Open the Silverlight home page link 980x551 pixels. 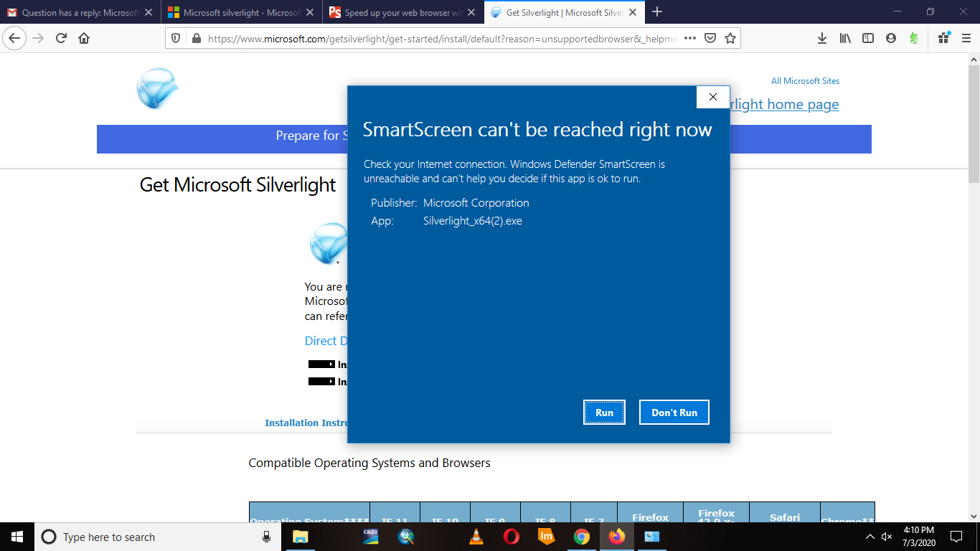(784, 104)
